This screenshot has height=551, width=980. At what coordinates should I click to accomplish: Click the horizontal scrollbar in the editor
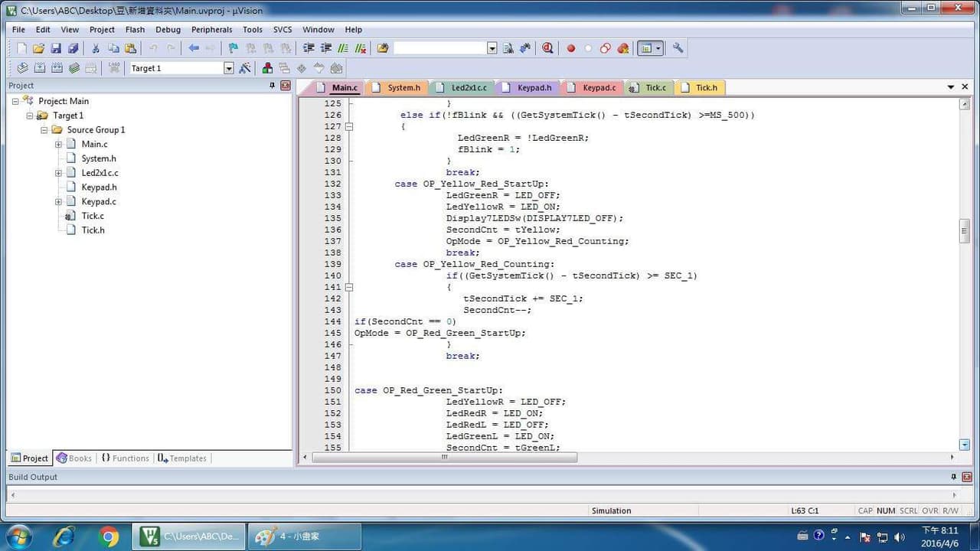[x=444, y=457]
